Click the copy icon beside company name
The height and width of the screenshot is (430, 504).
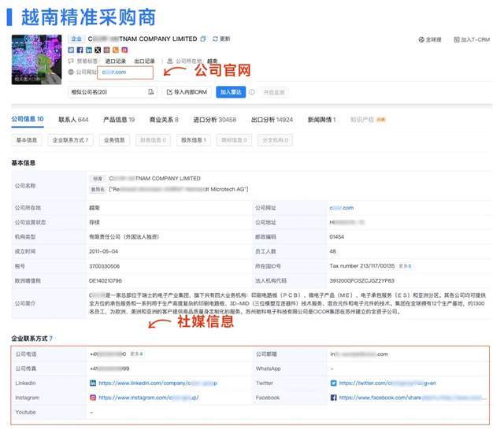(x=203, y=39)
